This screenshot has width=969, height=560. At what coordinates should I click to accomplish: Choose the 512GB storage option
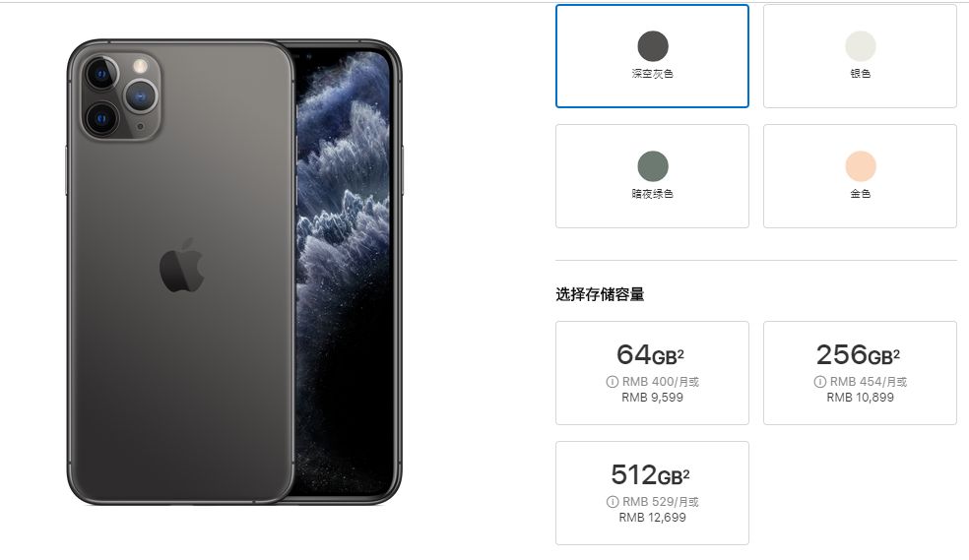pyautogui.click(x=652, y=493)
